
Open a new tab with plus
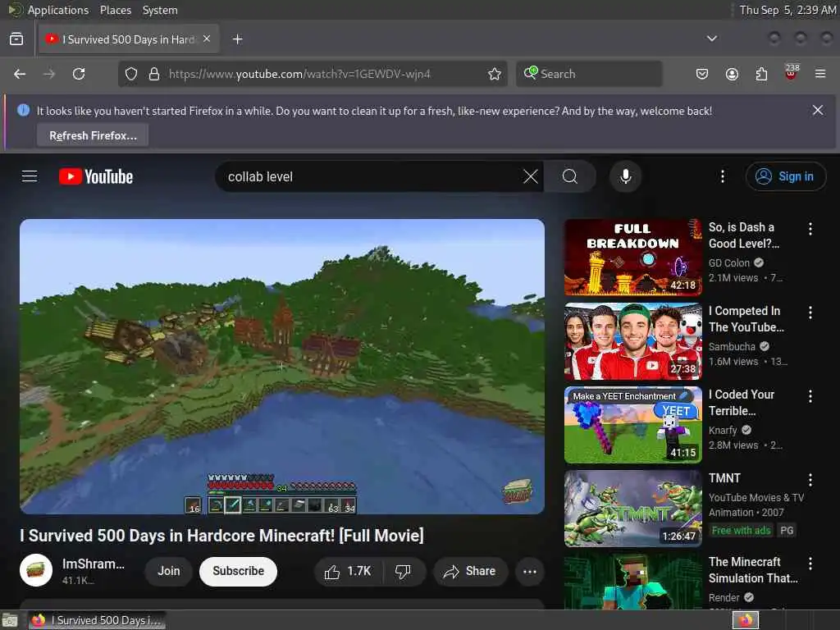[237, 39]
